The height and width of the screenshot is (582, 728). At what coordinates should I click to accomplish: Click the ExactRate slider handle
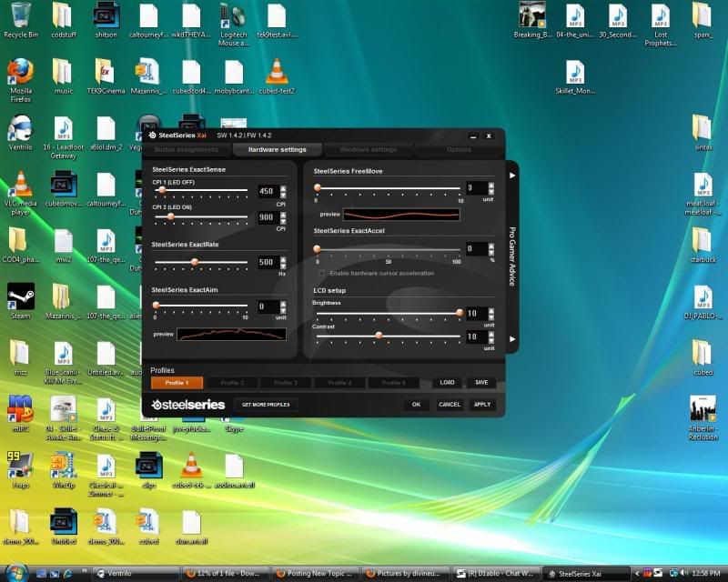pyautogui.click(x=195, y=262)
